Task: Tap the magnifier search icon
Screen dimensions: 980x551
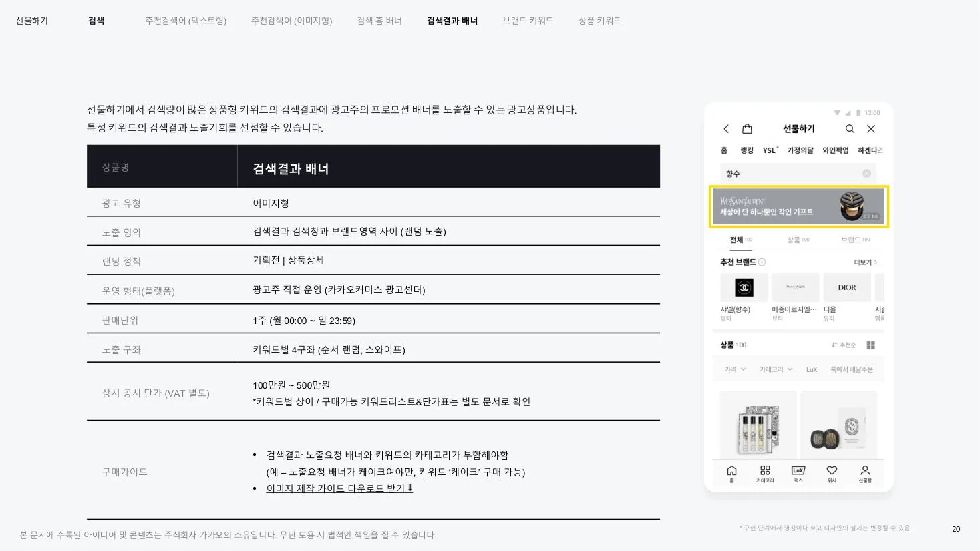Action: (x=850, y=129)
